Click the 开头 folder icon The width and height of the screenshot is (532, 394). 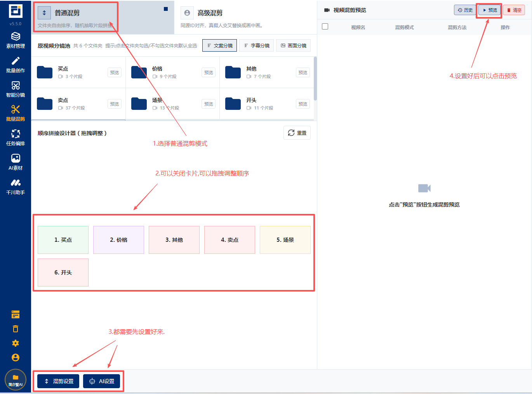click(x=233, y=104)
